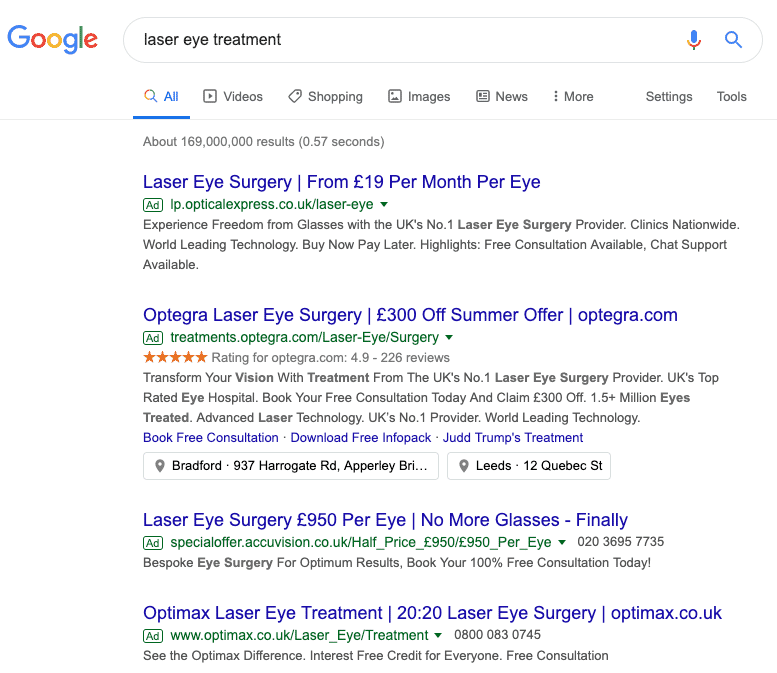Viewport: 777px width, 673px height.
Task: Click Book Free Consultation sitelink
Action: tap(211, 438)
